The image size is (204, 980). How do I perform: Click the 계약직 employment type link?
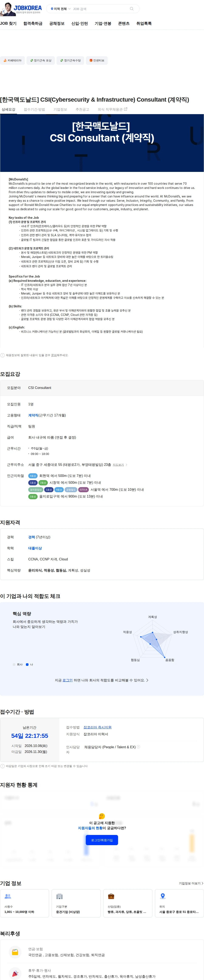(33, 415)
